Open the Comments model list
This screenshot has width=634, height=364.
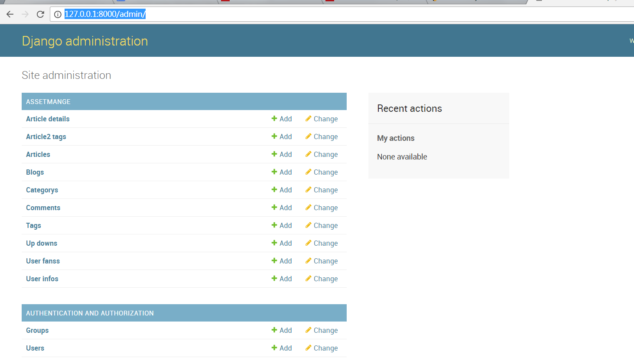pos(43,208)
